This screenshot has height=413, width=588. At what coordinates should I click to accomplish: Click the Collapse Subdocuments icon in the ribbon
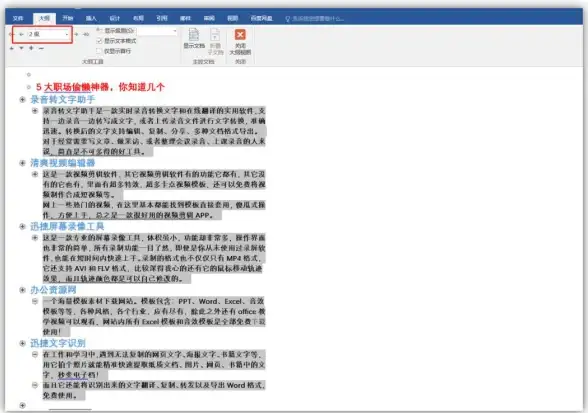point(215,35)
